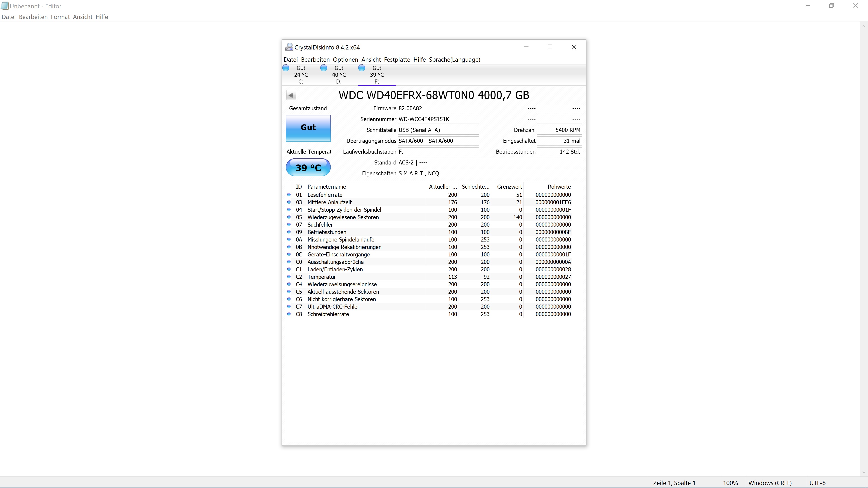Select drive D: health status icon
The height and width of the screenshot is (488, 868).
323,68
